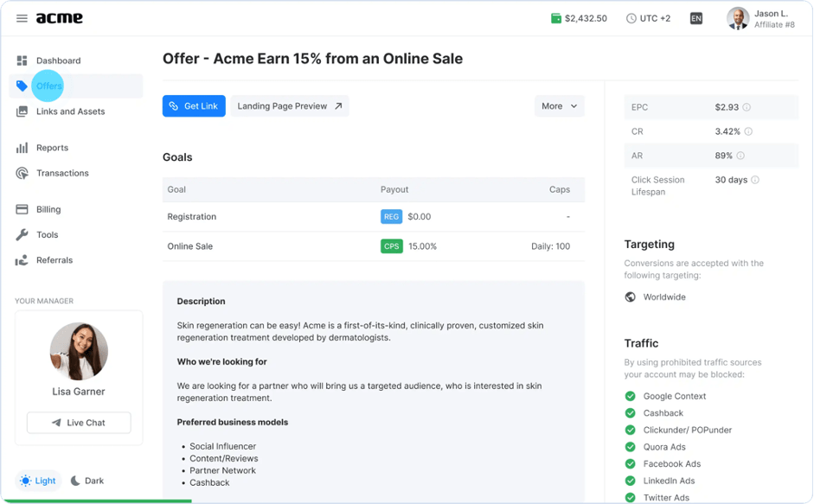Viewport: 814px width, 504px height.
Task: Click the green wallet balance icon
Action: [x=556, y=19]
